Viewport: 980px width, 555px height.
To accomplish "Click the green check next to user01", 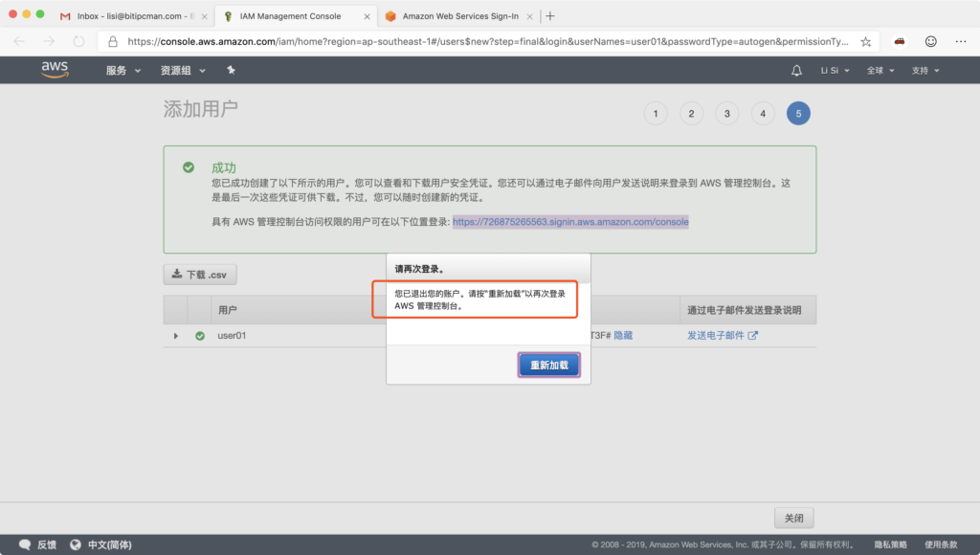I will (200, 336).
